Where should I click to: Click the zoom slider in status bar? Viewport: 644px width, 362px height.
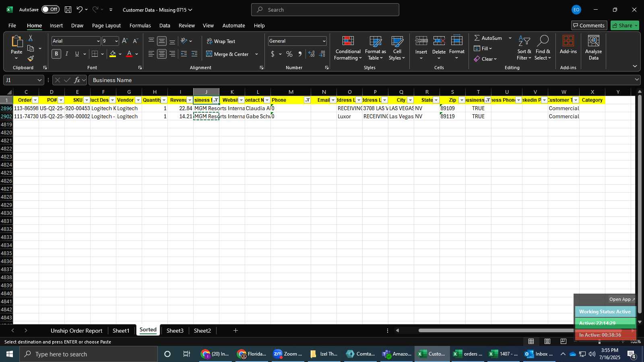coord(600,341)
